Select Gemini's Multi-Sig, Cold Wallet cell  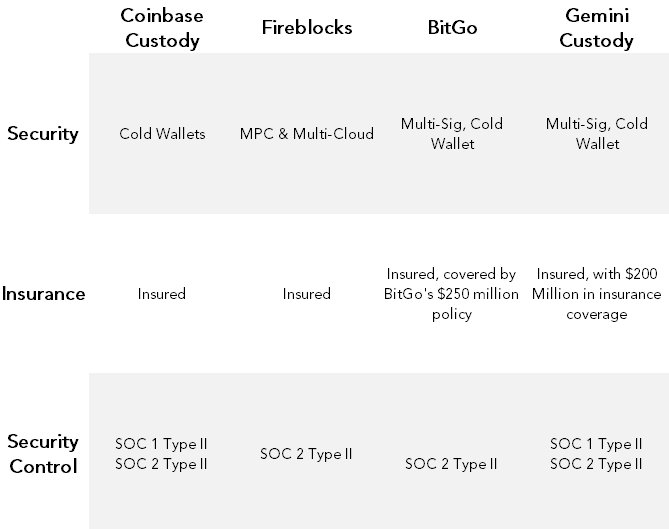(x=596, y=133)
